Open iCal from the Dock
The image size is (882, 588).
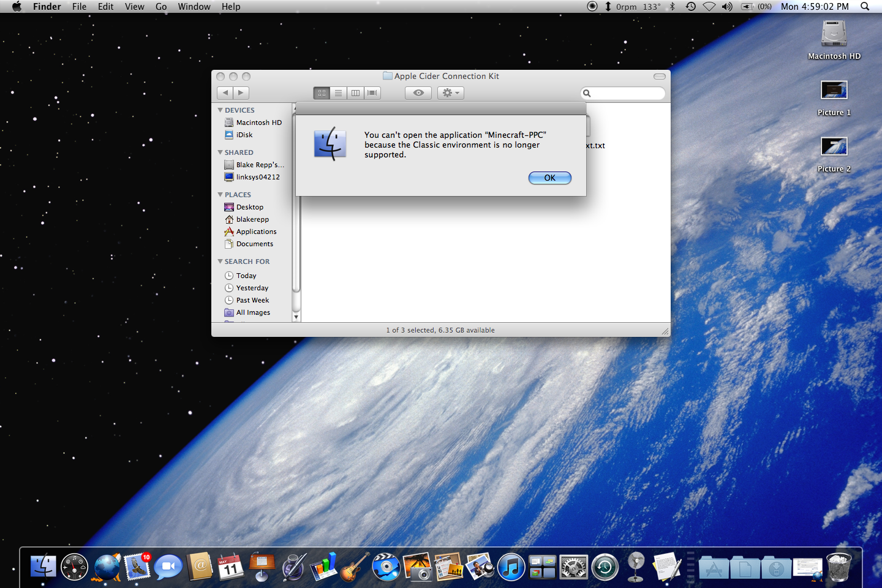[231, 567]
